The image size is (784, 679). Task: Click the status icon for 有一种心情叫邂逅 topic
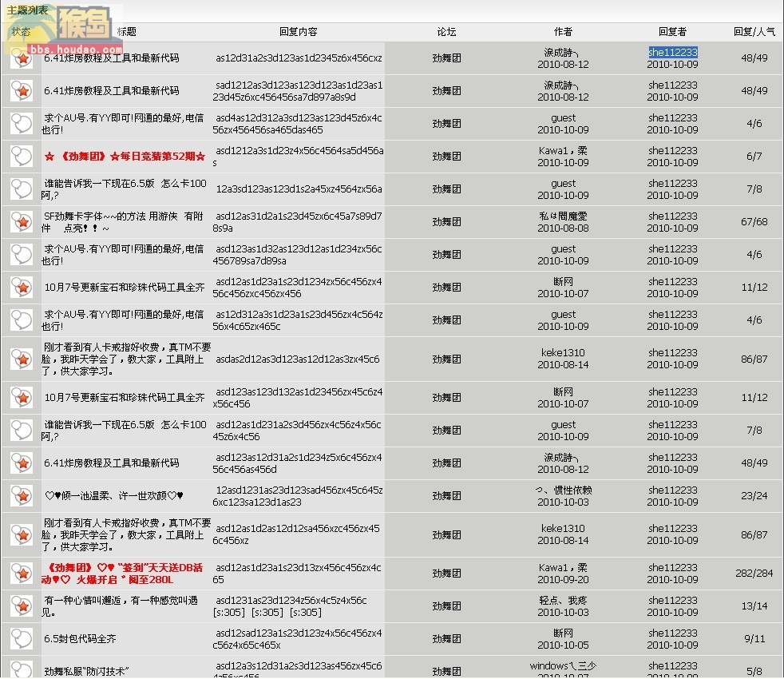pyautogui.click(x=22, y=606)
